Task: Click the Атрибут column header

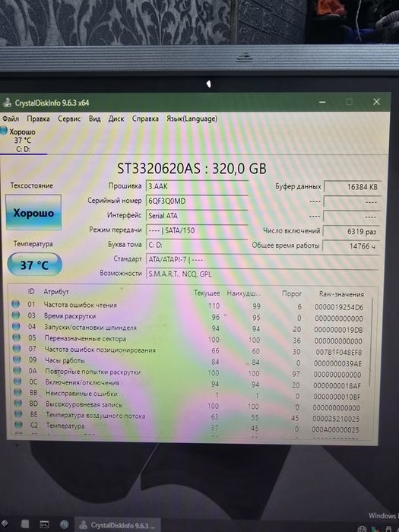Action: click(x=56, y=291)
